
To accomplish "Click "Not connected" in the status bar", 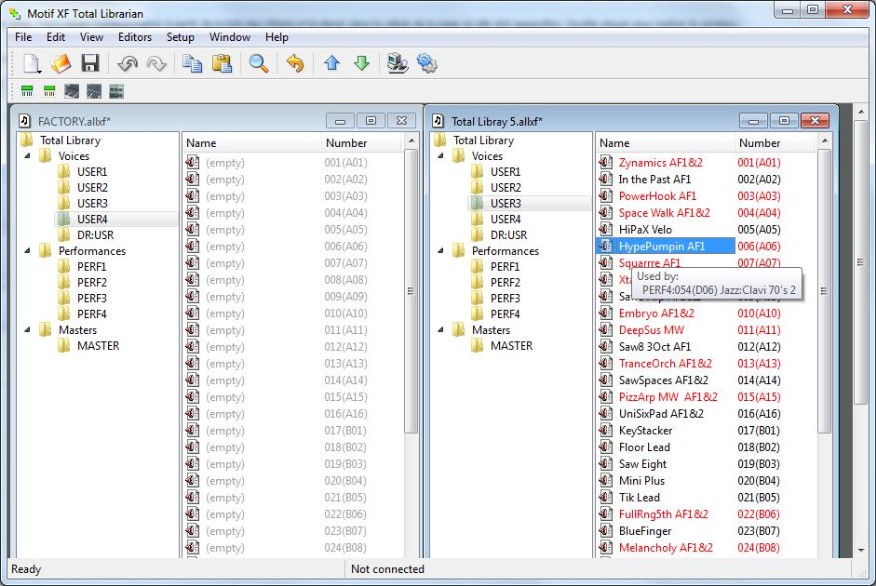I will tap(388, 569).
